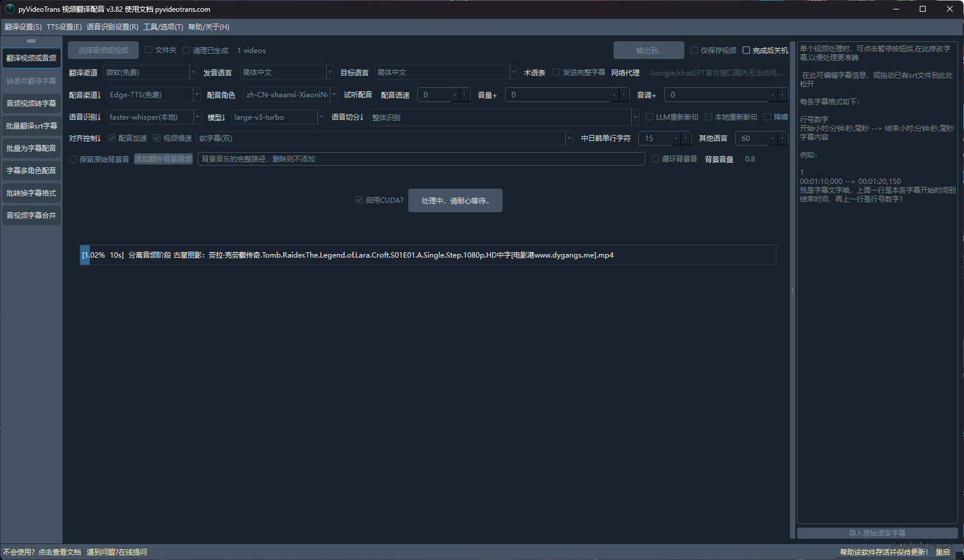Click the 处理中，请耐心等待.. button
Screen dimensions: 964x560
pos(455,200)
